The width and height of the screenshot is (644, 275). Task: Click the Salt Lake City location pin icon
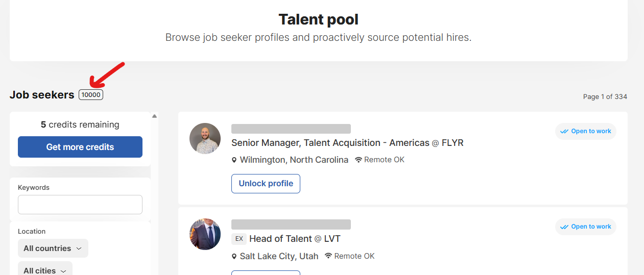(x=234, y=257)
